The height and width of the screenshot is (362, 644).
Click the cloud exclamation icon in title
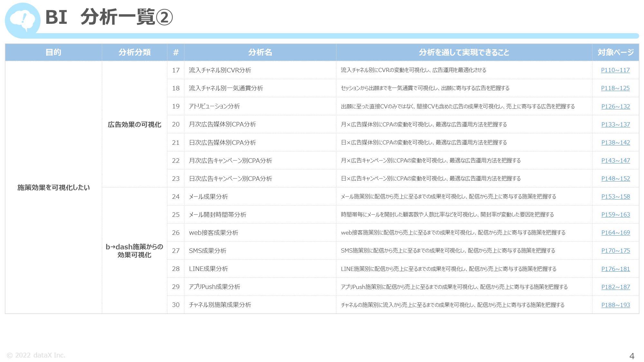pos(23,20)
